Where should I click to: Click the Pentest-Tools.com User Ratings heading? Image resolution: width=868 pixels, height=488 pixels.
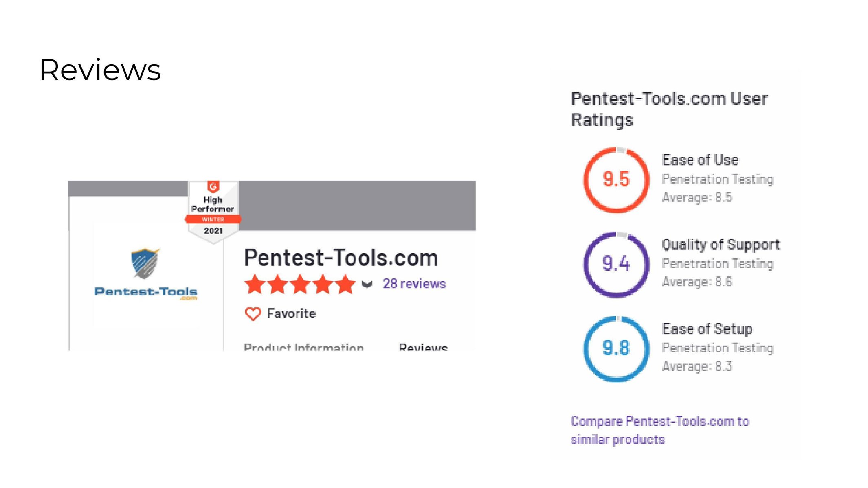[669, 109]
